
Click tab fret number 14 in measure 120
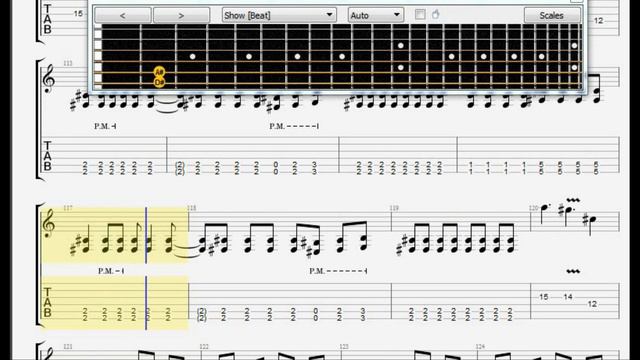click(x=568, y=297)
